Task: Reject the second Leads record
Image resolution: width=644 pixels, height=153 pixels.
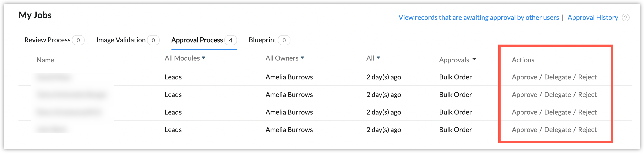Action: [587, 94]
